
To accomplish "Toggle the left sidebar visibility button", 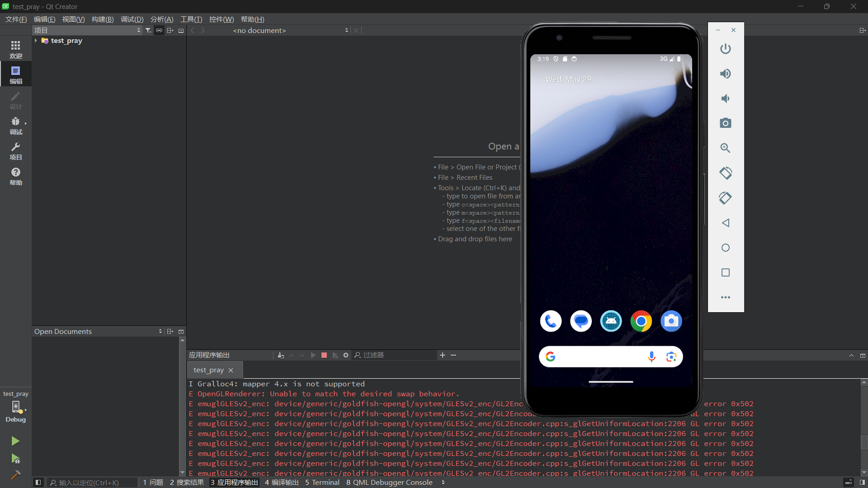I will click(x=38, y=482).
